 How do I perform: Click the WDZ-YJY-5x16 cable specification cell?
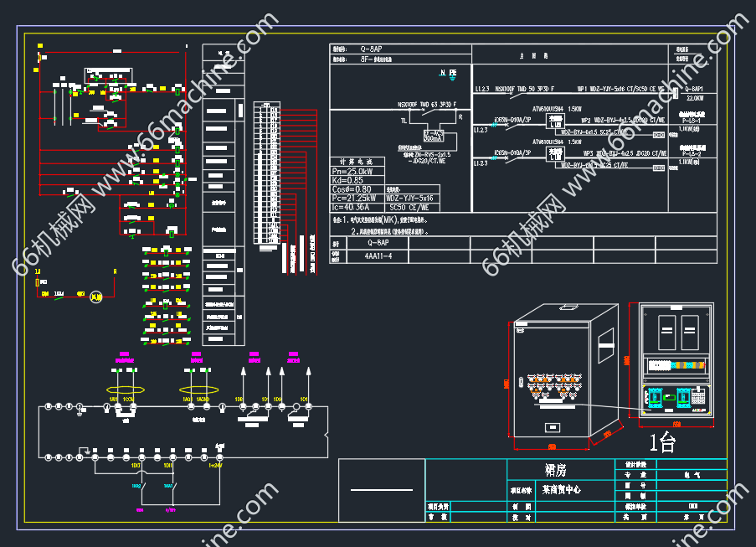(411, 198)
